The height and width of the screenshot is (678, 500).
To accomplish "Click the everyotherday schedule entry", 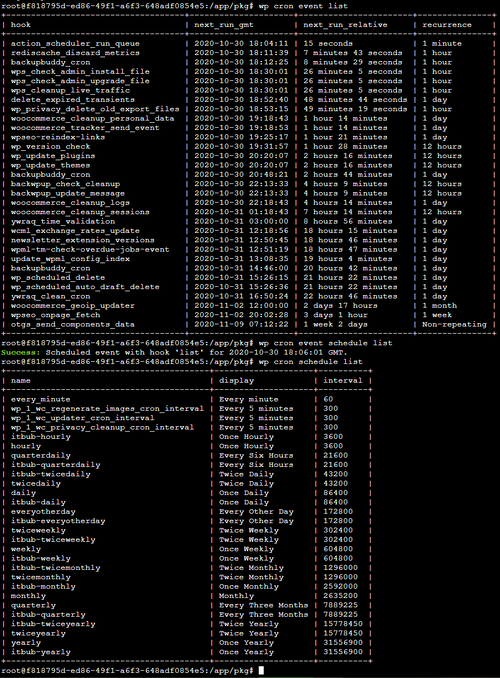I will [x=43, y=512].
